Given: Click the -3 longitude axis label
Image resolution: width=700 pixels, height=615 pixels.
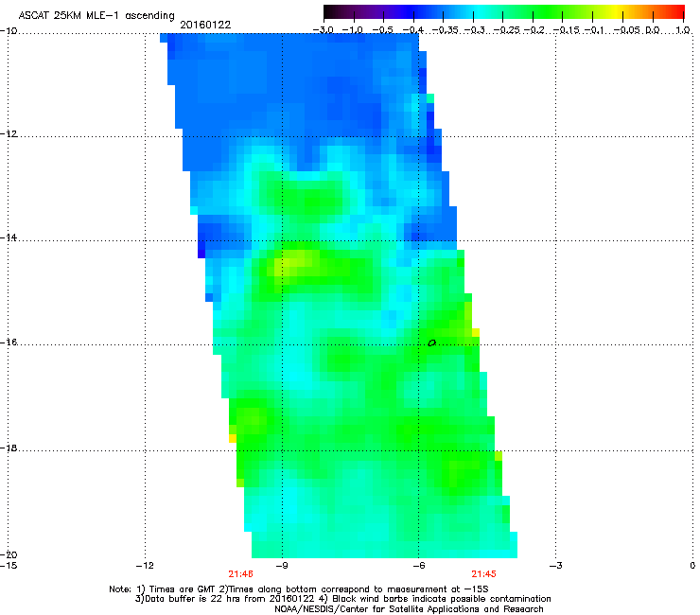Looking at the screenshot, I should [x=555, y=566].
